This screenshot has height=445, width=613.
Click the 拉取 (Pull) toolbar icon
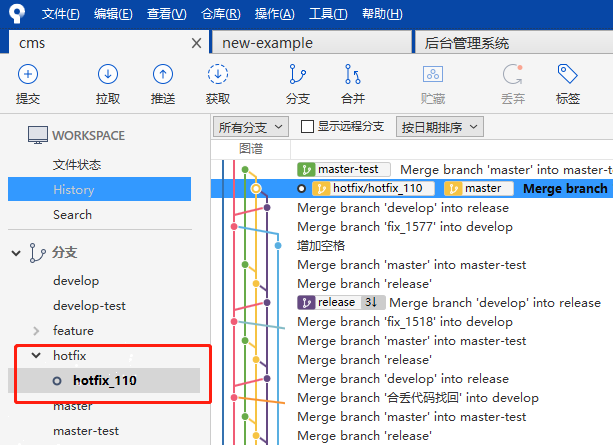(108, 84)
